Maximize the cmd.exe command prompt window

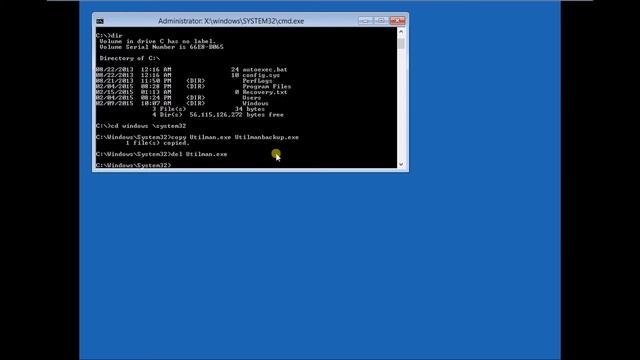pyautogui.click(x=381, y=20)
